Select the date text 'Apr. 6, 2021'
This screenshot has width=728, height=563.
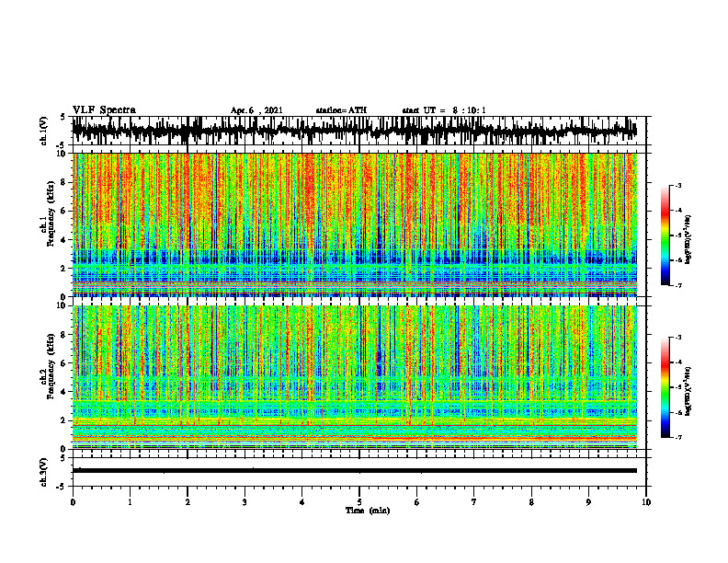pyautogui.click(x=256, y=110)
